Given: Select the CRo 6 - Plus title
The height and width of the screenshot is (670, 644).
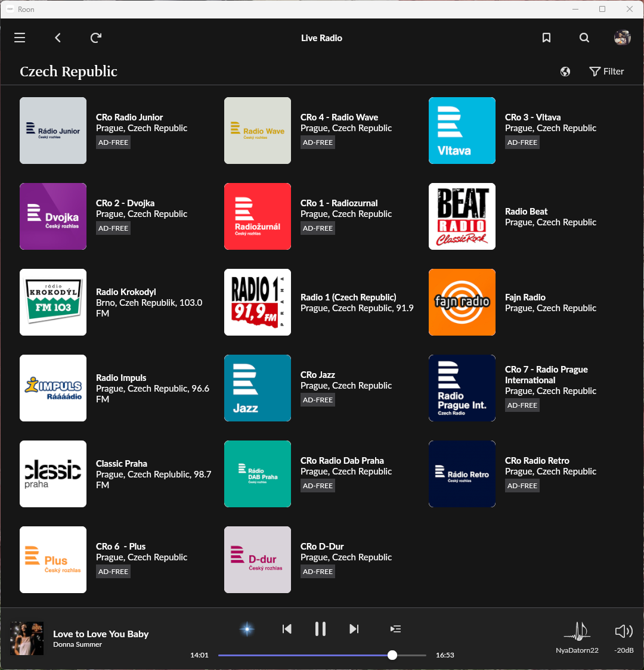Looking at the screenshot, I should pos(120,547).
